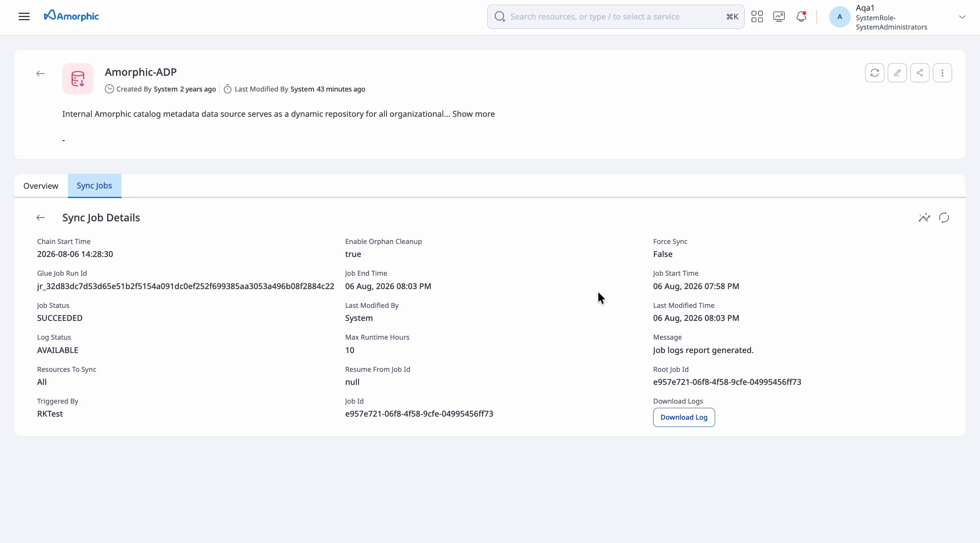Open the three-dot more options menu
The width and height of the screenshot is (980, 543).
(942, 73)
